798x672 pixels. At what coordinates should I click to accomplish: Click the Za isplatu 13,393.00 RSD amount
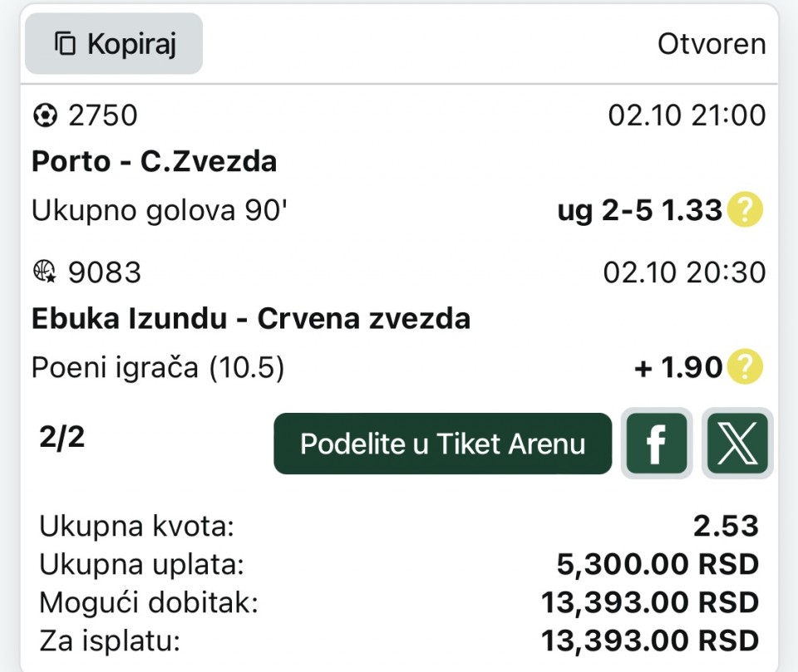(x=650, y=640)
